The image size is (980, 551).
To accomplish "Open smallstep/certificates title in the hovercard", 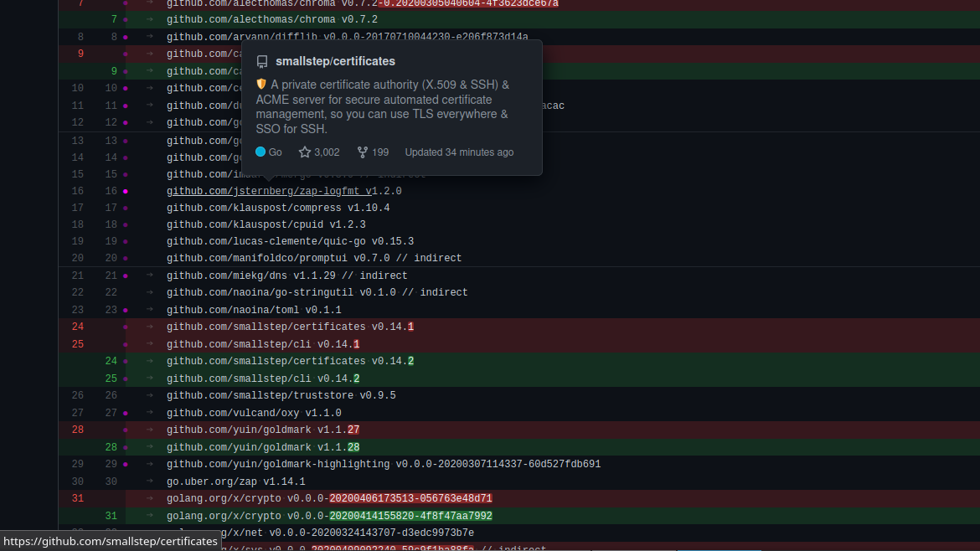I will tap(335, 61).
